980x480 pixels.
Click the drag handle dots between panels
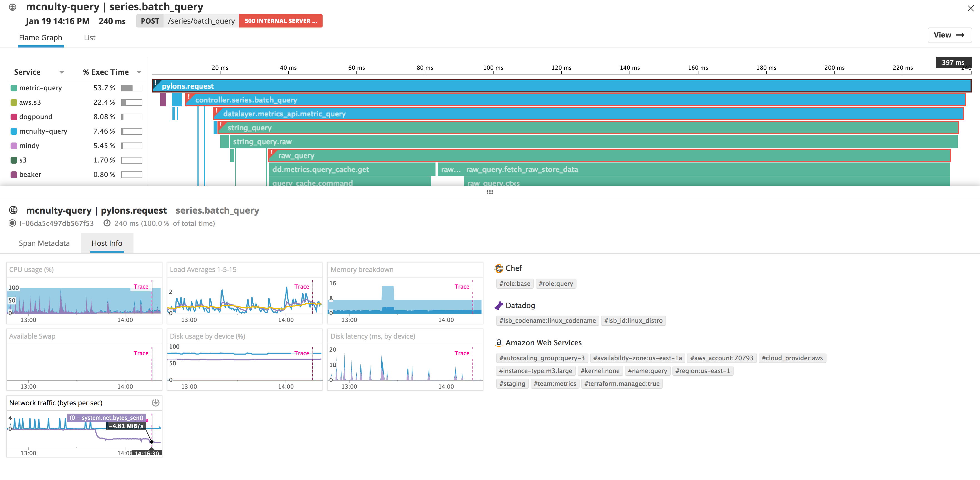490,192
